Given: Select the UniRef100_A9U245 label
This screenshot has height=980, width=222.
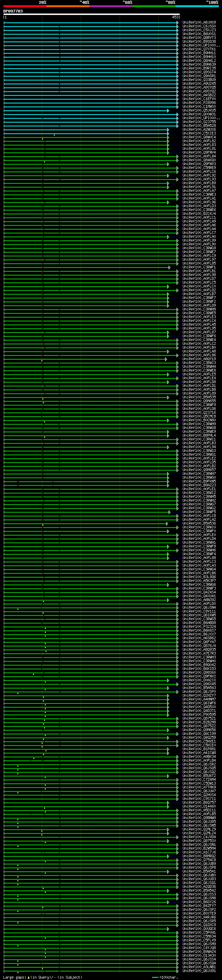Looking at the screenshot, I should [x=199, y=83].
